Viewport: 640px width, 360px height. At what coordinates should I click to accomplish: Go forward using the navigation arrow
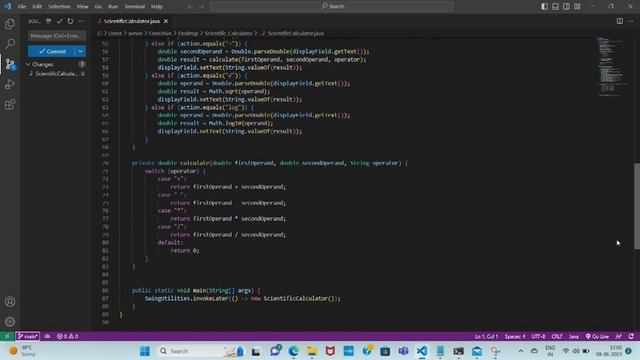(201, 7)
